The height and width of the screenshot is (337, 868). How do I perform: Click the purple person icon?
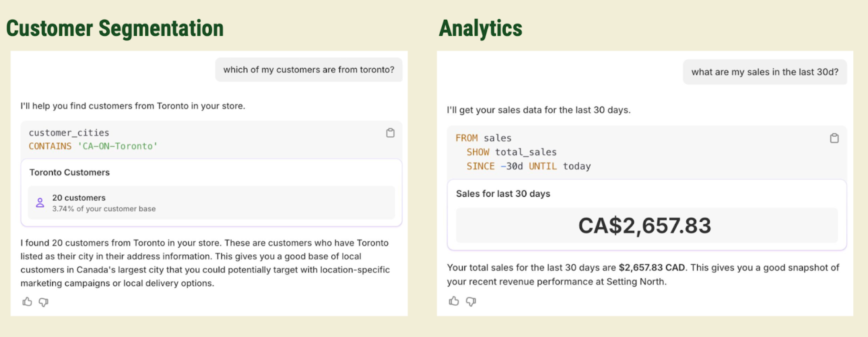pyautogui.click(x=40, y=202)
